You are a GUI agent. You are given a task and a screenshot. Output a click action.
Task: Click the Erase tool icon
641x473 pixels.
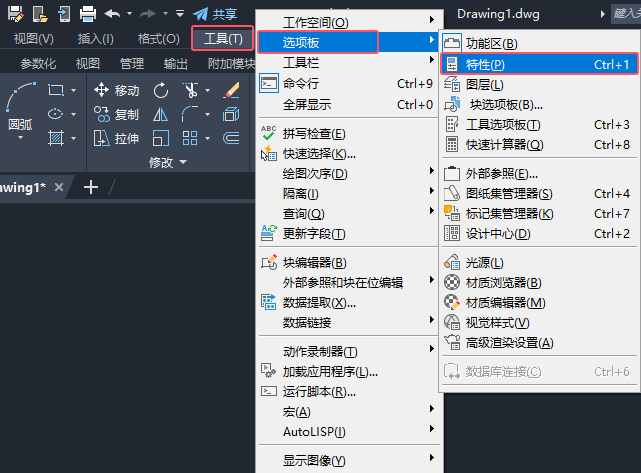coord(231,90)
